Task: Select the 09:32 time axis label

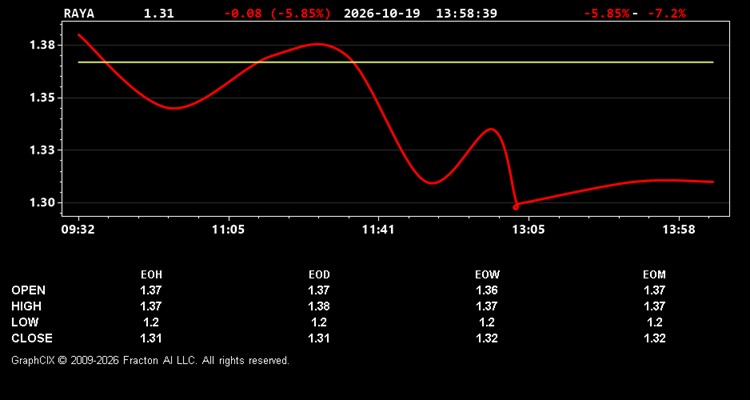Action: (78, 230)
